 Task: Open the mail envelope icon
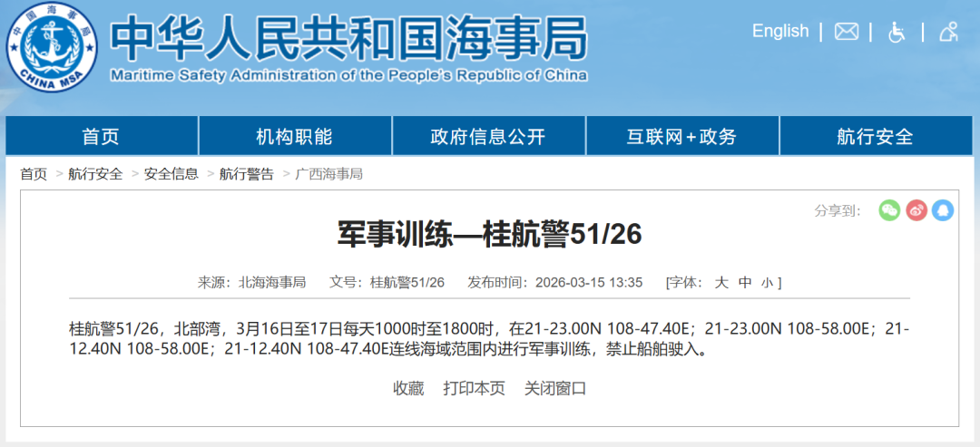click(846, 32)
